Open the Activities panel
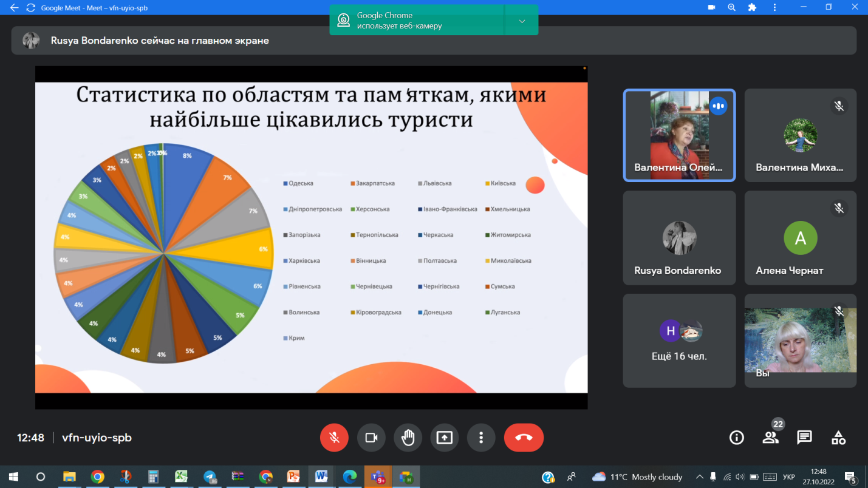 [x=839, y=438]
